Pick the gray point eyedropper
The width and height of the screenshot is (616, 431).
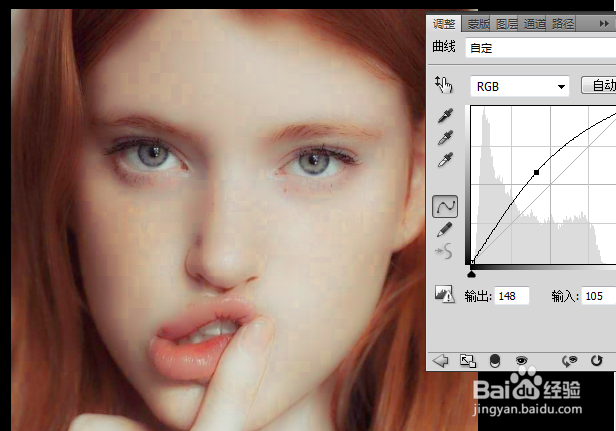click(445, 138)
